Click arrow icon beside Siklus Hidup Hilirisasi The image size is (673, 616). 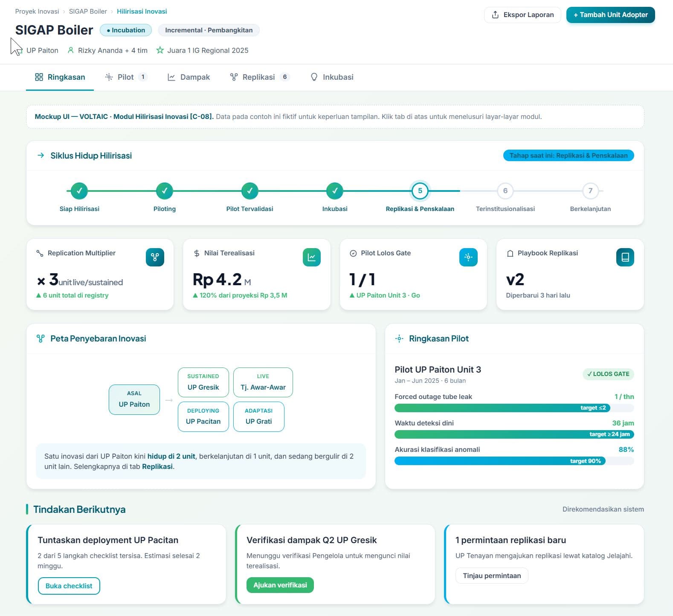[41, 156]
